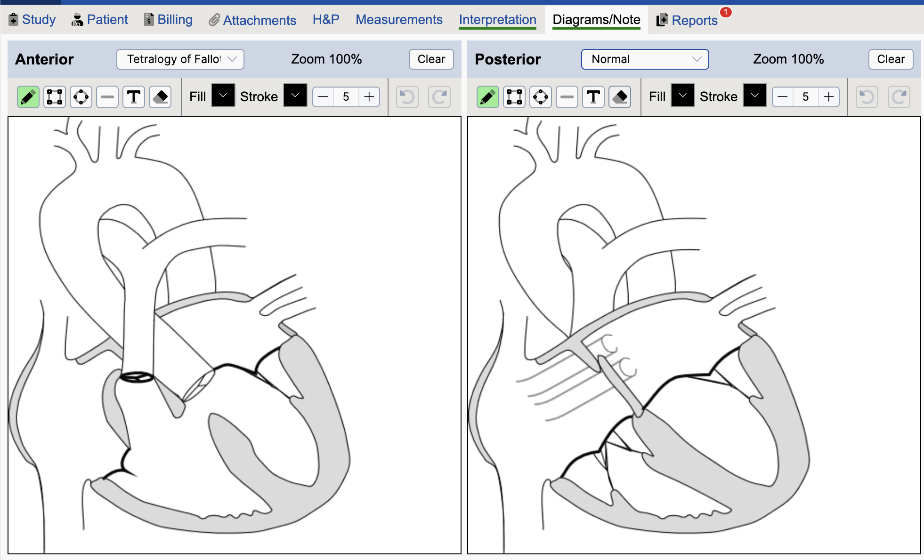Switch to the Measurements tab
Screen dimensions: 924x560
click(x=399, y=20)
